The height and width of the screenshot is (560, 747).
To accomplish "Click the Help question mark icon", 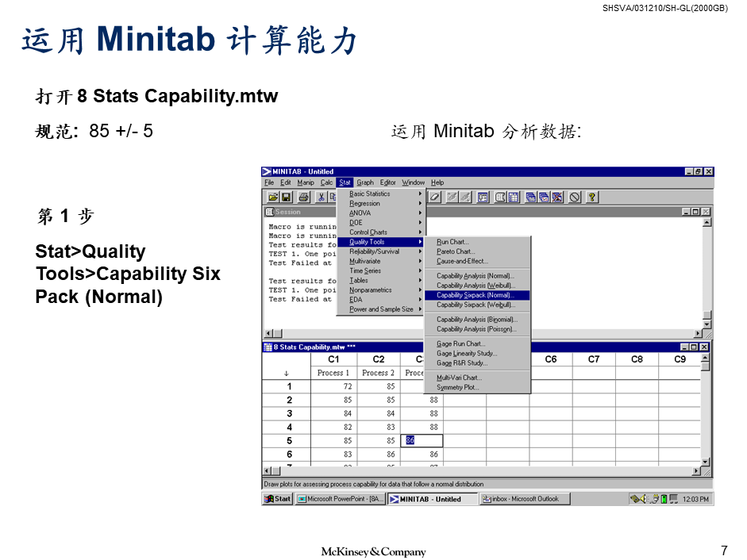I will [592, 197].
